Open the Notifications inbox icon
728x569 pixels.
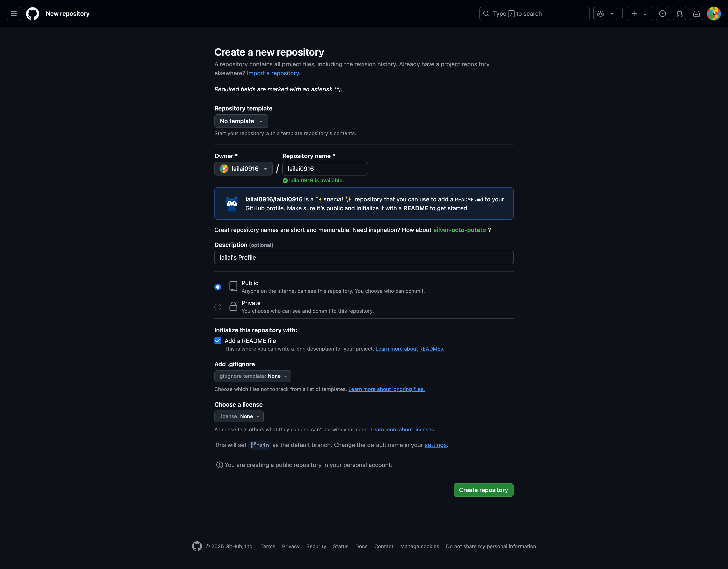pyautogui.click(x=696, y=14)
